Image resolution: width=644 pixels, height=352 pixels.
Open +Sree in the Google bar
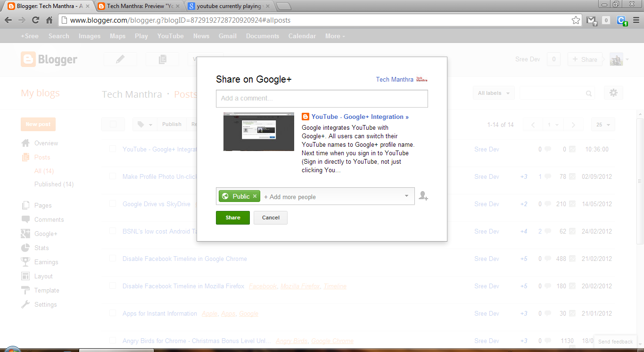click(30, 36)
